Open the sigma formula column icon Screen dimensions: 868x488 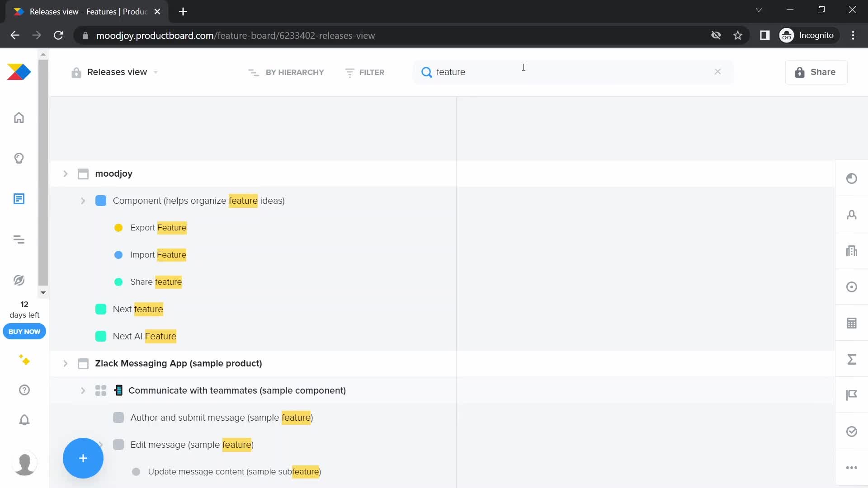[852, 359]
